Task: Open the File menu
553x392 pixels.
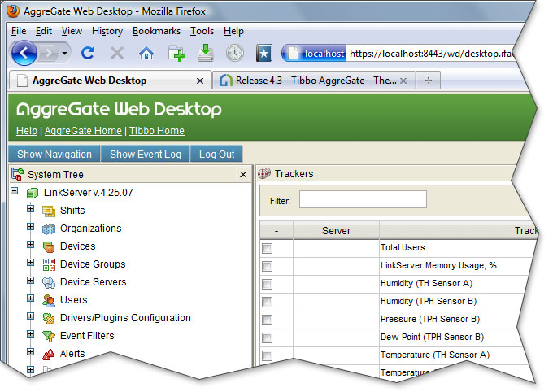Action: (x=19, y=31)
